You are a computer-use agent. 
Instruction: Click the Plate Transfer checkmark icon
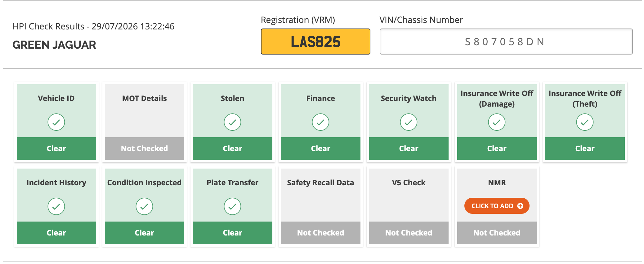click(232, 206)
